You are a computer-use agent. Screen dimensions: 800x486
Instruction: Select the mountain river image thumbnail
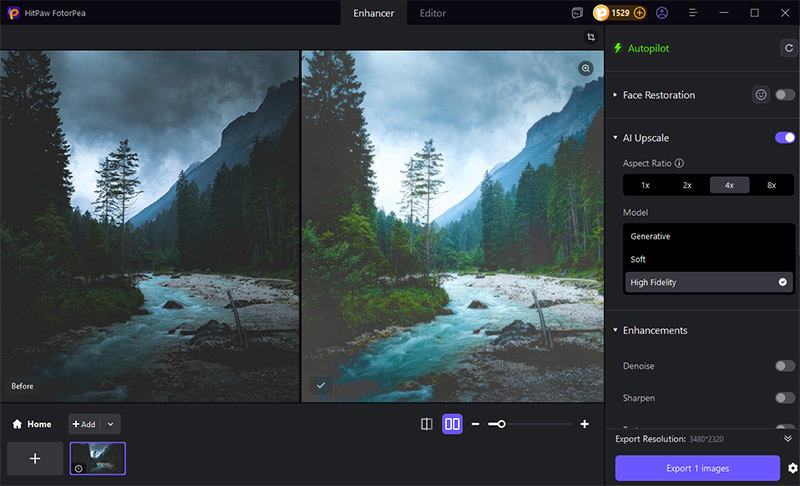[x=97, y=458]
